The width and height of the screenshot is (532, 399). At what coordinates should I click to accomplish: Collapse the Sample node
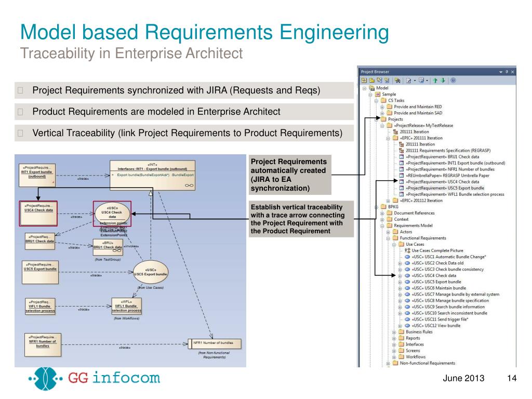tap(370, 95)
